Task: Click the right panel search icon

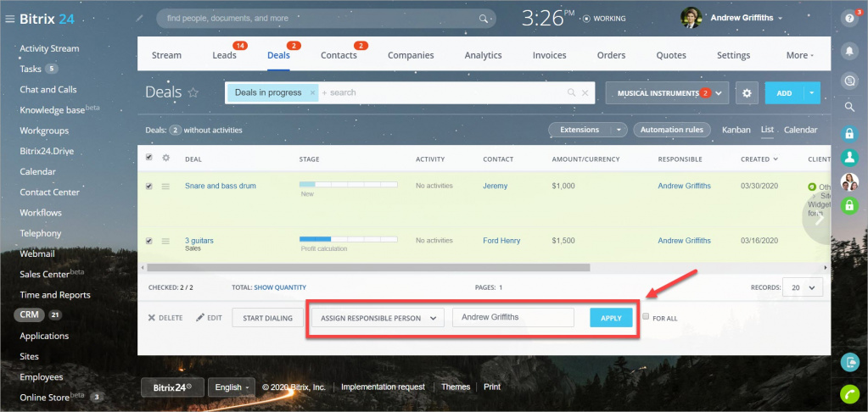Action: pyautogui.click(x=849, y=108)
